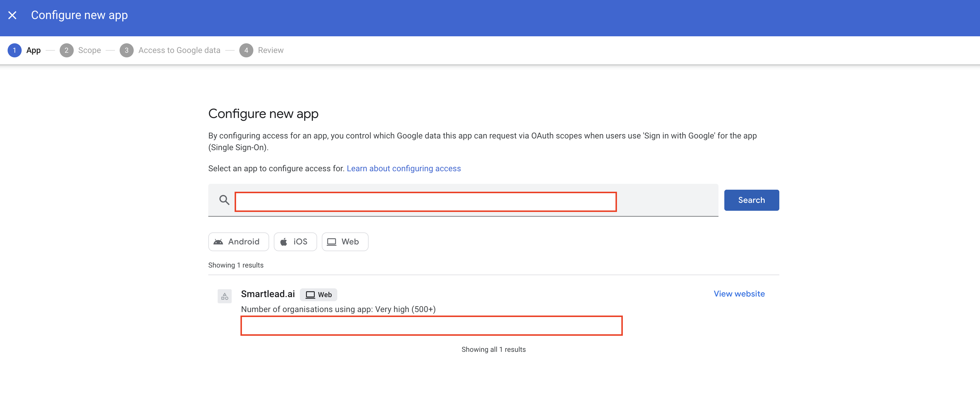
Task: Go to the Review step
Action: point(271,50)
